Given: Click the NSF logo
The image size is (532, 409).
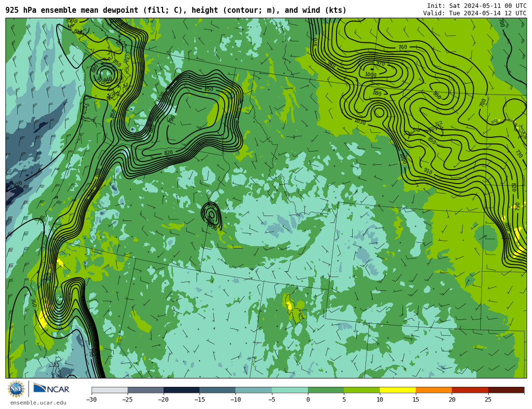Looking at the screenshot, I should click(x=16, y=389).
